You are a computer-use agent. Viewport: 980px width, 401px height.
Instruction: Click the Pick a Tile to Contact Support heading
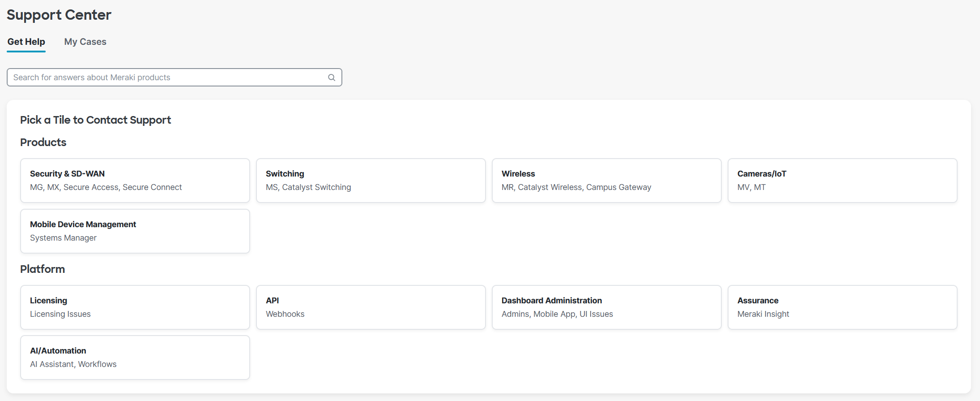95,120
